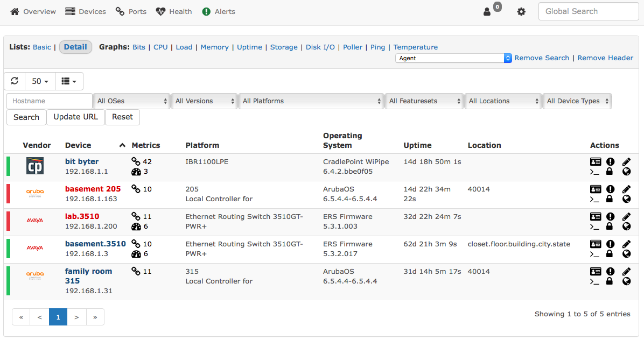
Task: View alerts icon for lab.3510
Action: (611, 217)
